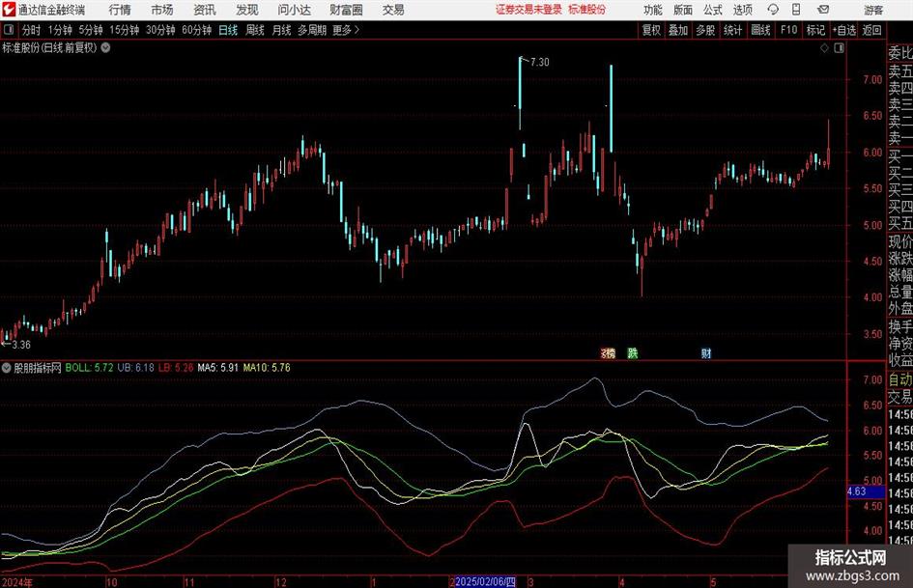This screenshot has height=588, width=913.
Task: Toggle the right side panel icon
Action: (x=839, y=48)
